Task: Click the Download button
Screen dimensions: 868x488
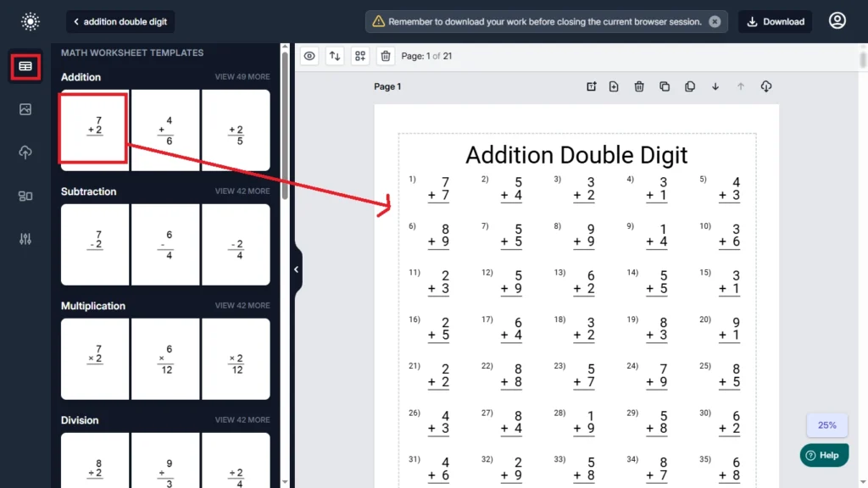Action: coord(775,21)
